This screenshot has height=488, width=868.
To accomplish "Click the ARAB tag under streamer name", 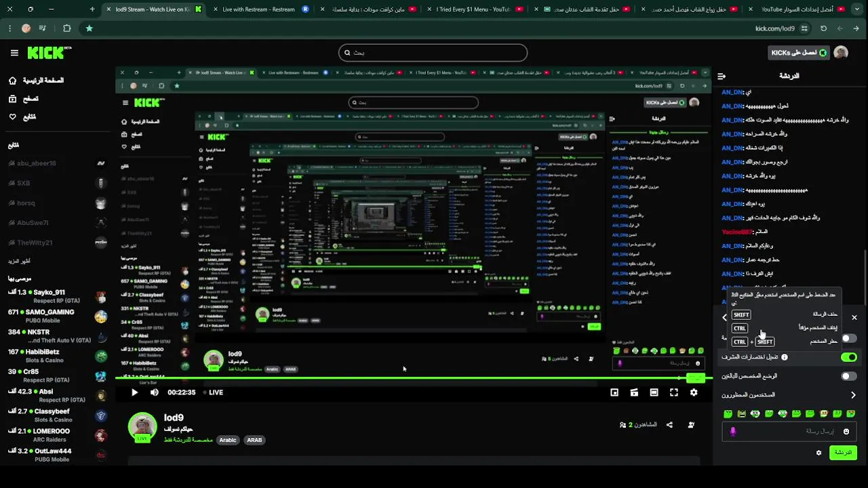I will [x=254, y=440].
